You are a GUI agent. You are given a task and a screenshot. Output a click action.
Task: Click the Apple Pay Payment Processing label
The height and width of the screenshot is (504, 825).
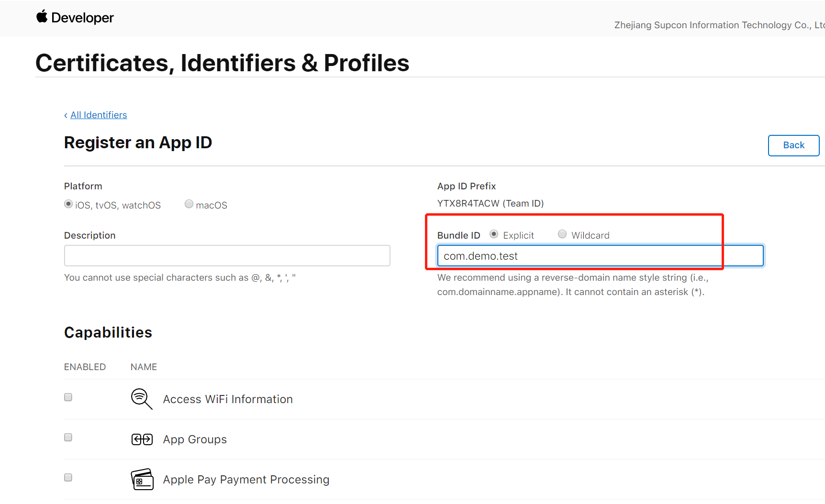coord(246,480)
